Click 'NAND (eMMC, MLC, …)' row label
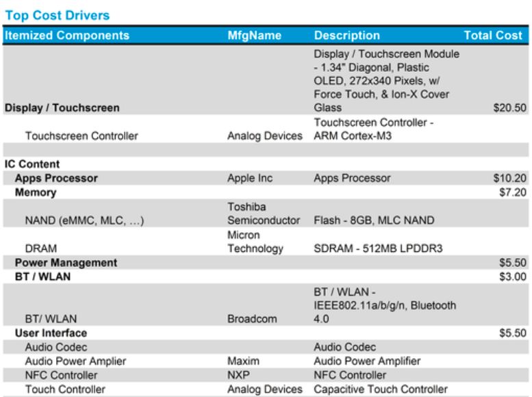 (84, 220)
